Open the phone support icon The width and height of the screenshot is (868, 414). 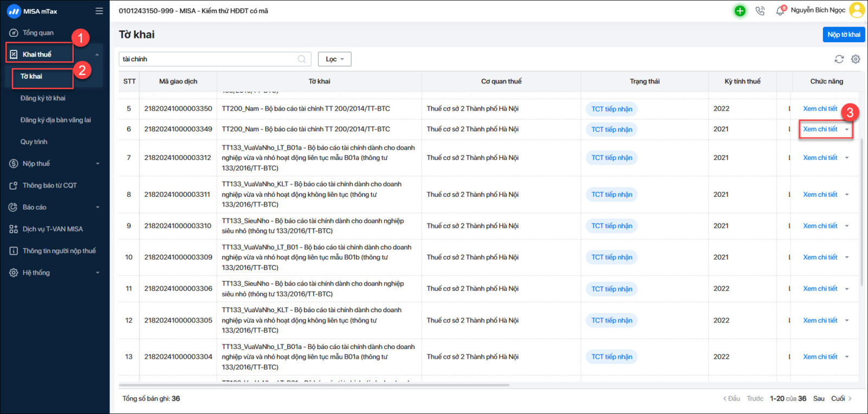pos(760,11)
